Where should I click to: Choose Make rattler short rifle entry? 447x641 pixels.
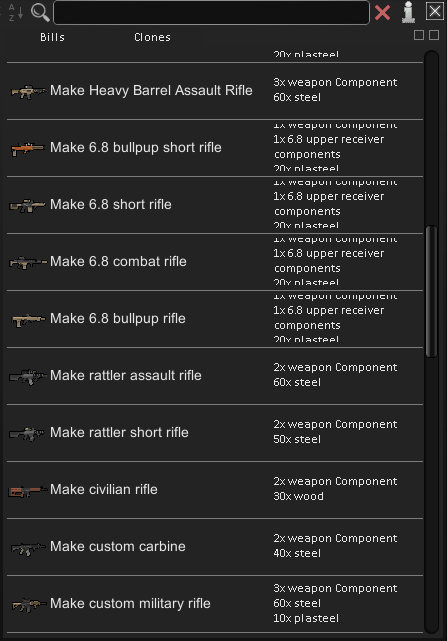215,433
